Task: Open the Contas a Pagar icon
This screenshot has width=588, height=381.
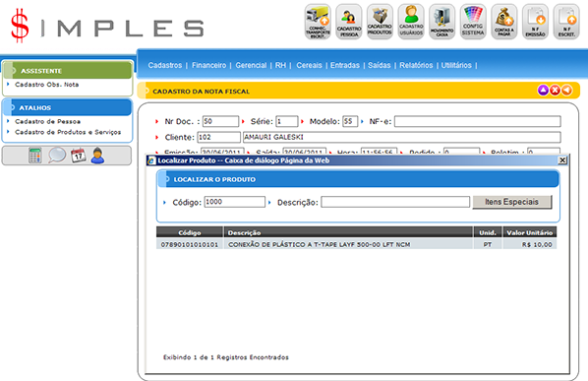Action: (x=504, y=22)
